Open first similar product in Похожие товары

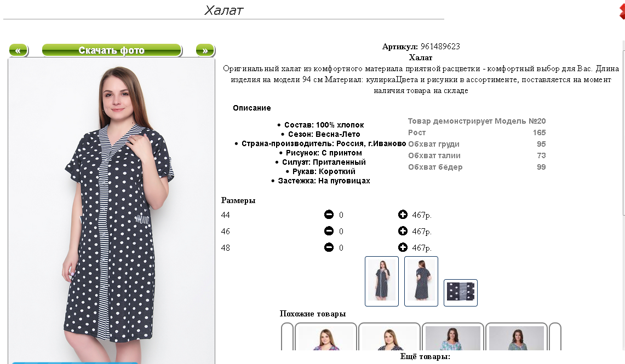tap(326, 337)
